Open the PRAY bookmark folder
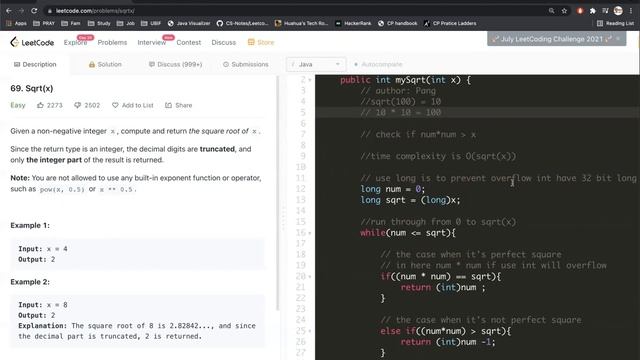Screen dimensions: 640x360 (44, 23)
